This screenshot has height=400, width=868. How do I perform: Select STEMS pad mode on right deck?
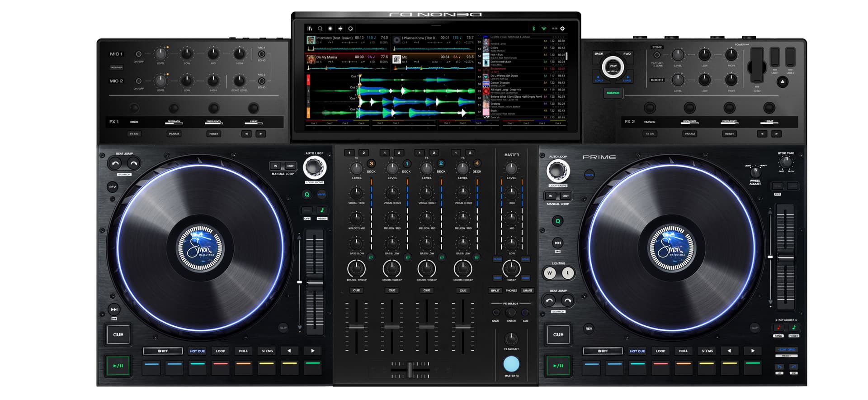707,351
